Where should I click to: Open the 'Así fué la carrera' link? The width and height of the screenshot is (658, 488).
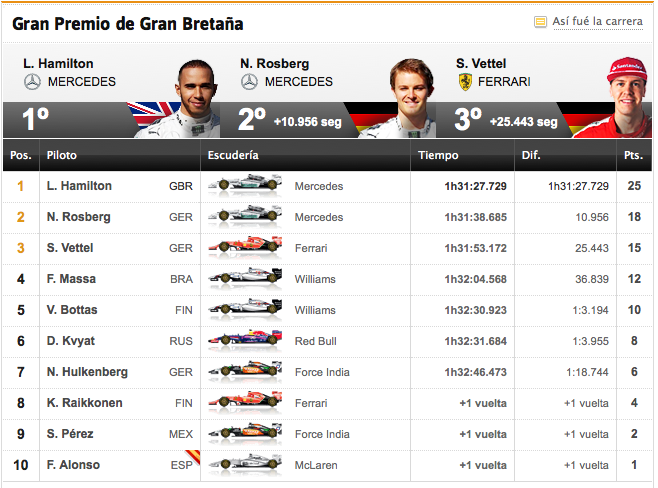(597, 21)
